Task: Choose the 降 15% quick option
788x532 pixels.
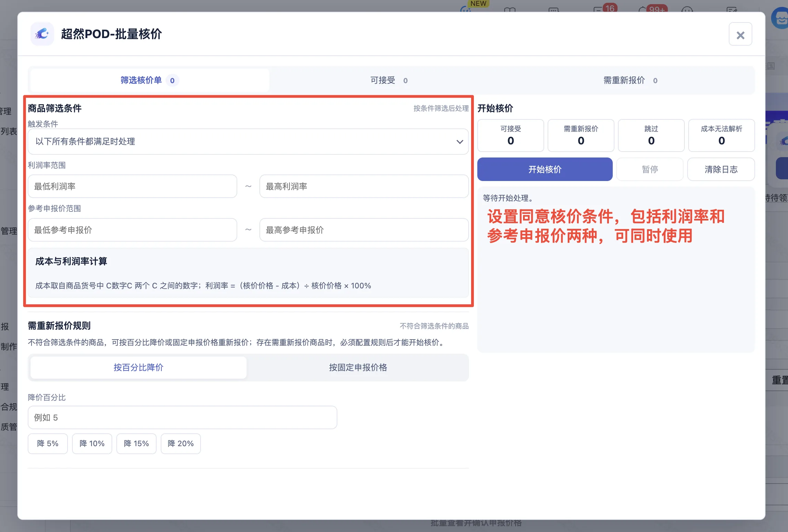Action: point(136,443)
